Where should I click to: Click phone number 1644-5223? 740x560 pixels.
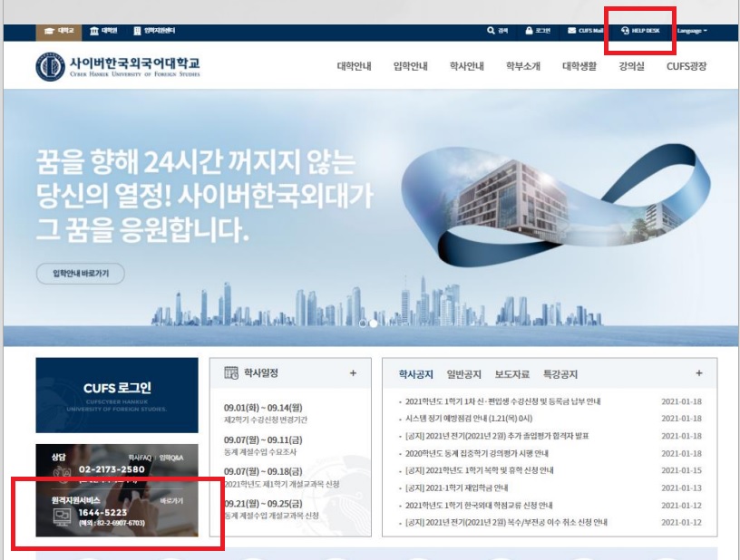pyautogui.click(x=102, y=512)
